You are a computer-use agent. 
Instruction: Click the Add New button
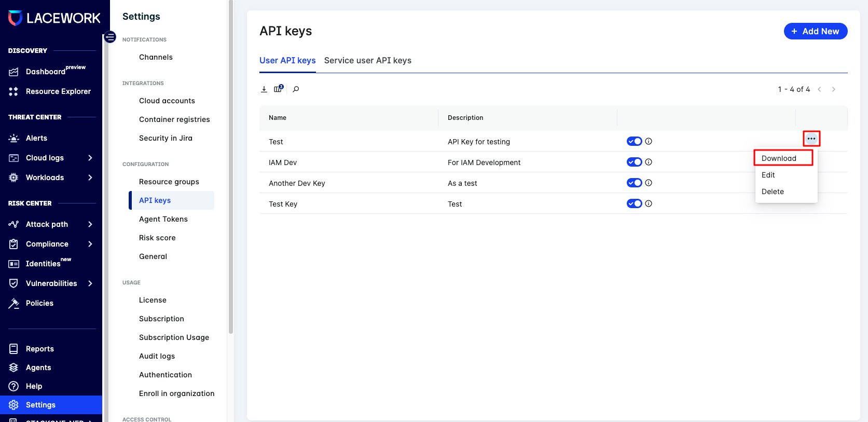point(816,31)
